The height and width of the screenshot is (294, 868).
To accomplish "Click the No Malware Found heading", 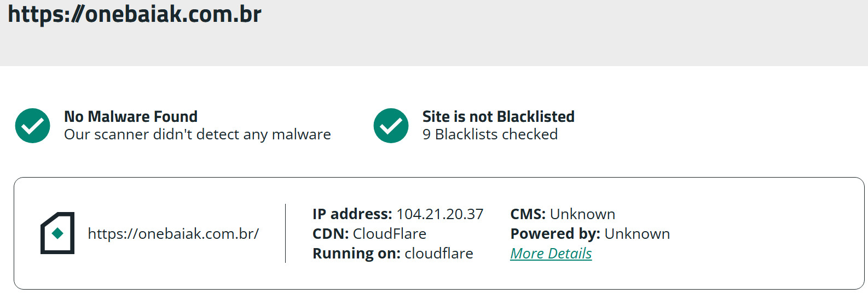I will tap(131, 116).
